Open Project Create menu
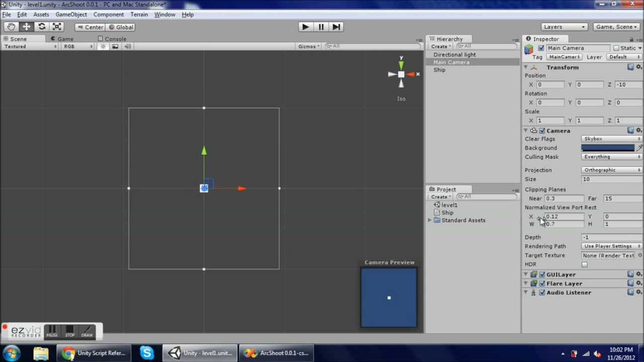This screenshot has height=362, width=644. [x=441, y=197]
